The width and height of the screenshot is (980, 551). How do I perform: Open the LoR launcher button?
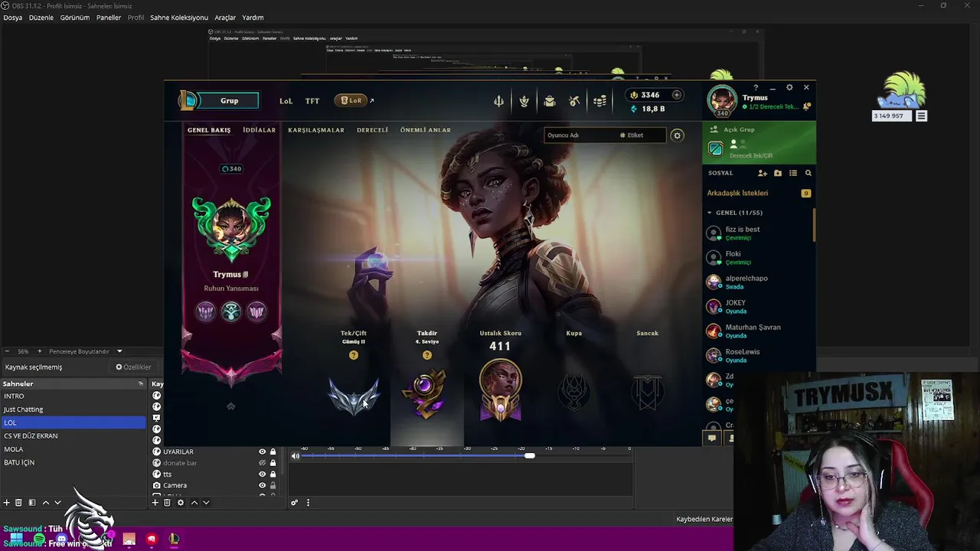(351, 100)
